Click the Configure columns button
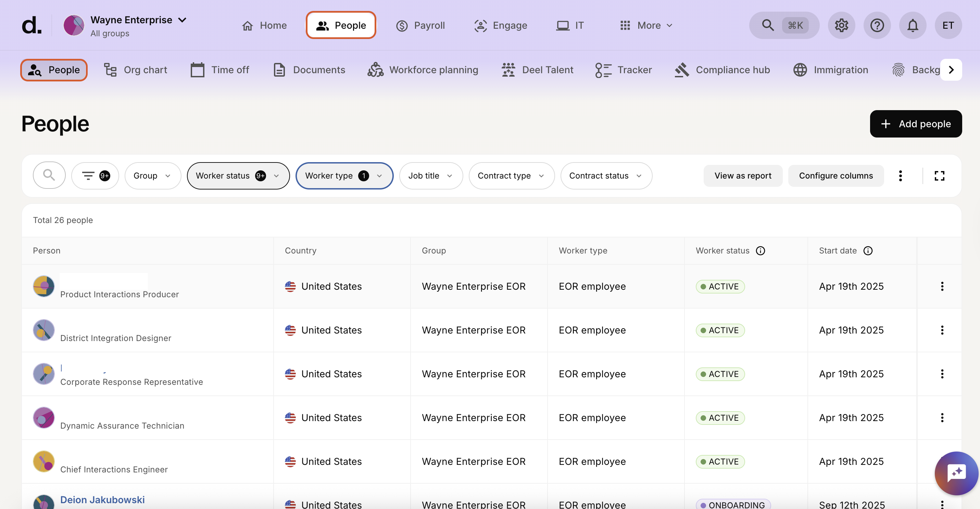The image size is (980, 509). tap(835, 175)
